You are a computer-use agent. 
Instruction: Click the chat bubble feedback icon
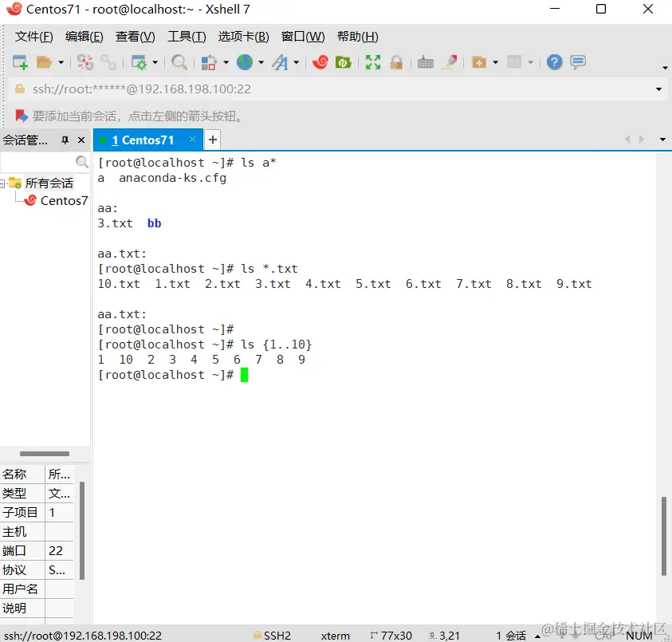(578, 63)
